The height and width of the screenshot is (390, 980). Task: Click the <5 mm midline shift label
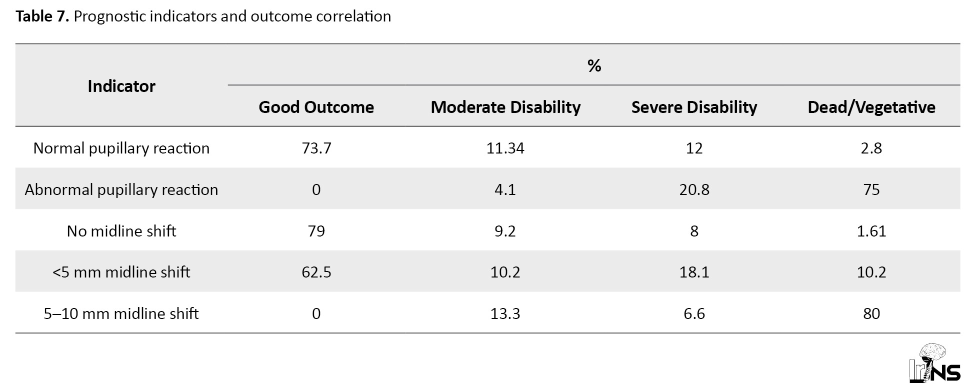[121, 272]
